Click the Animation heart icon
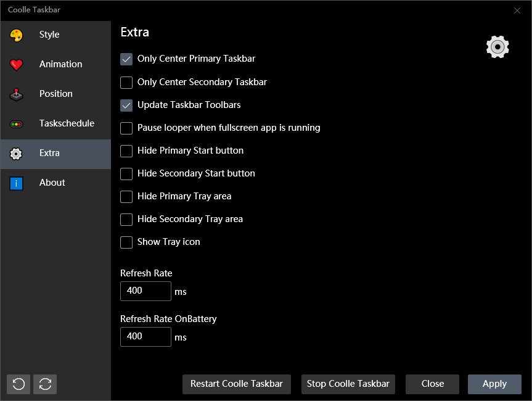The width and height of the screenshot is (532, 401). [x=17, y=65]
